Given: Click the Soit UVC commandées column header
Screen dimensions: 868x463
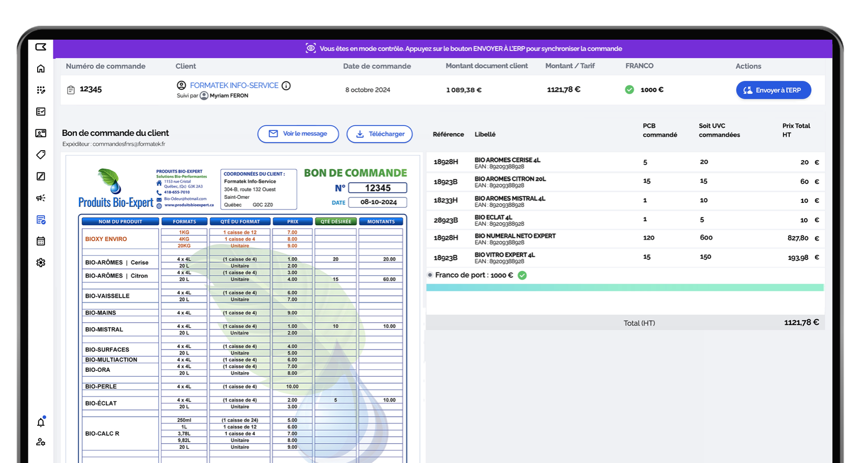Looking at the screenshot, I should [x=719, y=130].
